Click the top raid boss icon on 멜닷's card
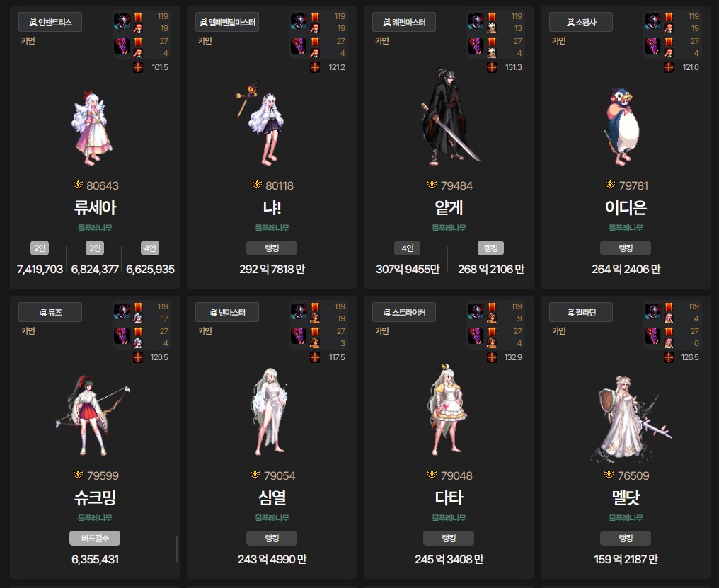The image size is (719, 588). [652, 311]
